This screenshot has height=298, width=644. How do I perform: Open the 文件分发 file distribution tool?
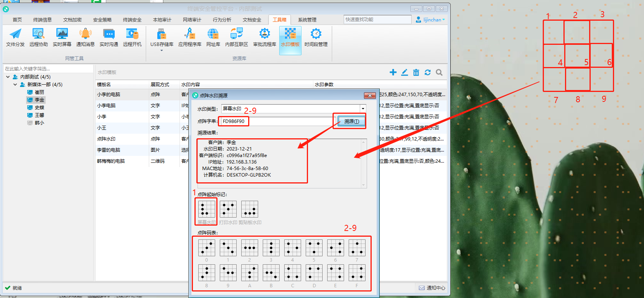point(15,38)
